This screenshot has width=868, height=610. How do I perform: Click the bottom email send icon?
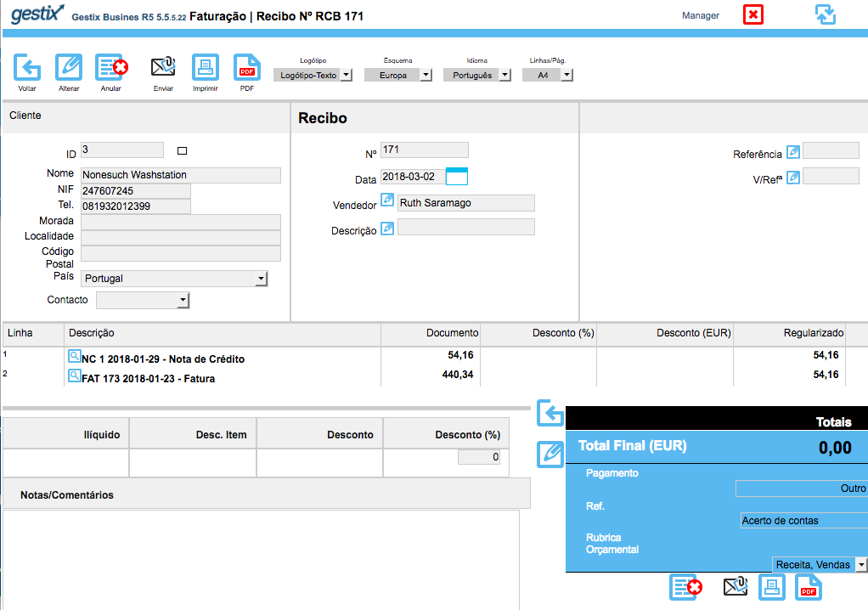736,586
